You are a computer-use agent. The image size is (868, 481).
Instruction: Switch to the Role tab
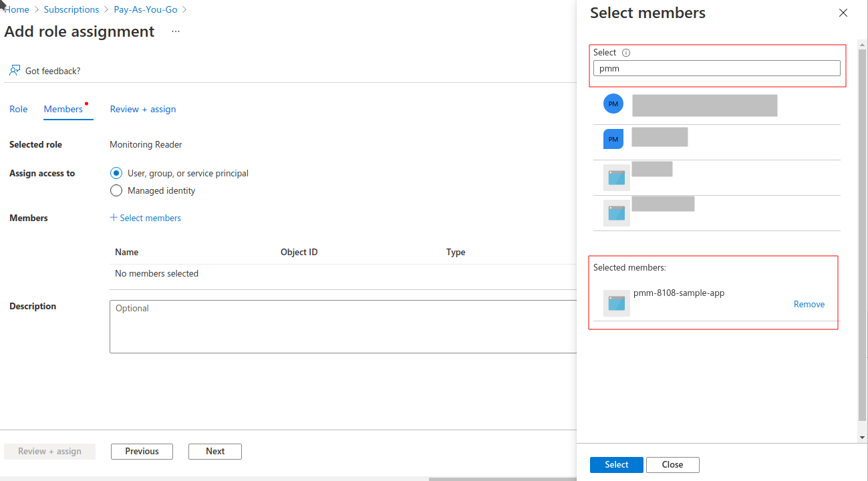coord(19,109)
